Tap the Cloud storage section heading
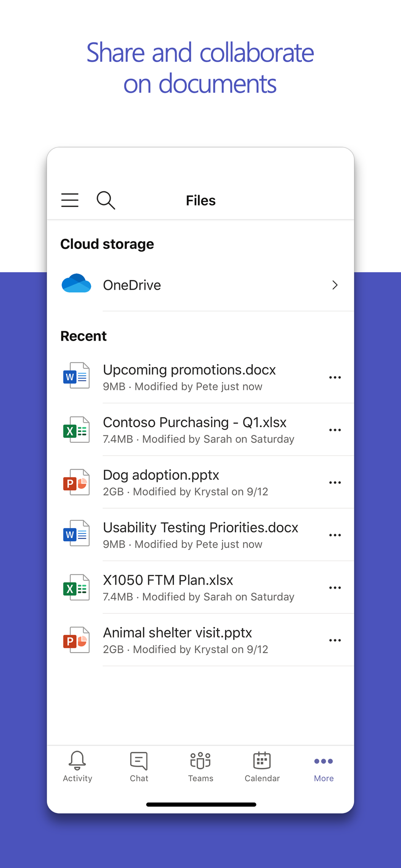 point(107,244)
